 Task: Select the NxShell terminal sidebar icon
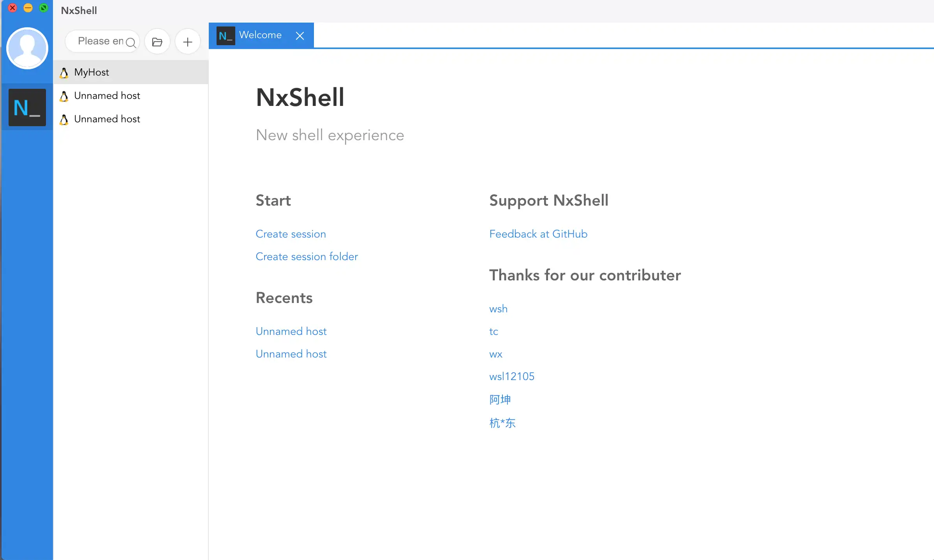point(27,107)
